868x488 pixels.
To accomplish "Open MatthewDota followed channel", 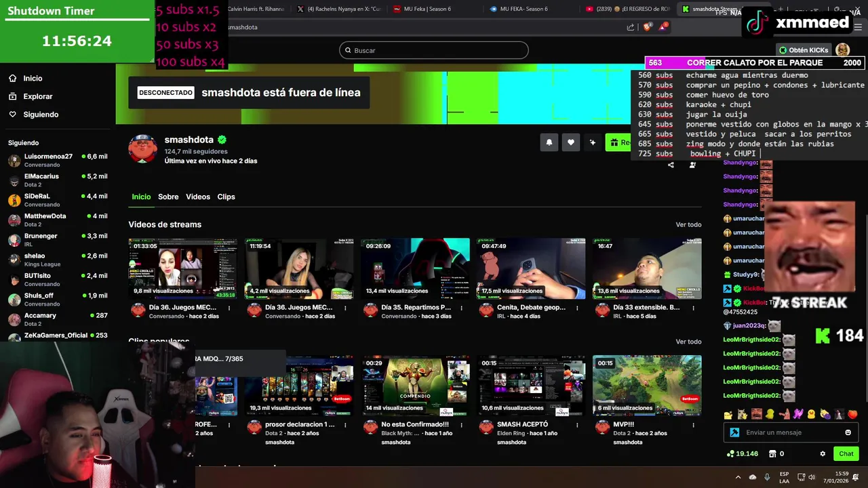I will (x=57, y=220).
